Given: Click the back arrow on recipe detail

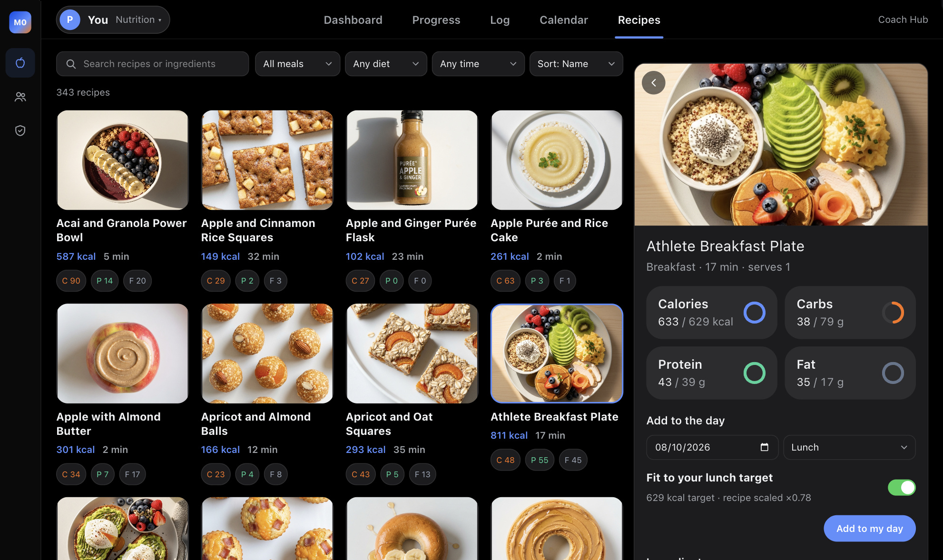Looking at the screenshot, I should pyautogui.click(x=653, y=83).
